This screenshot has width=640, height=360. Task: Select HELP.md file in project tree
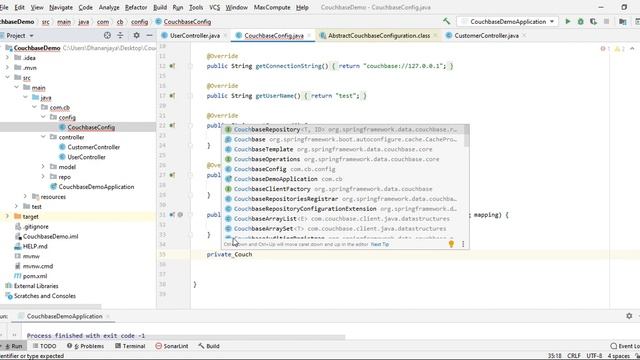point(35,246)
